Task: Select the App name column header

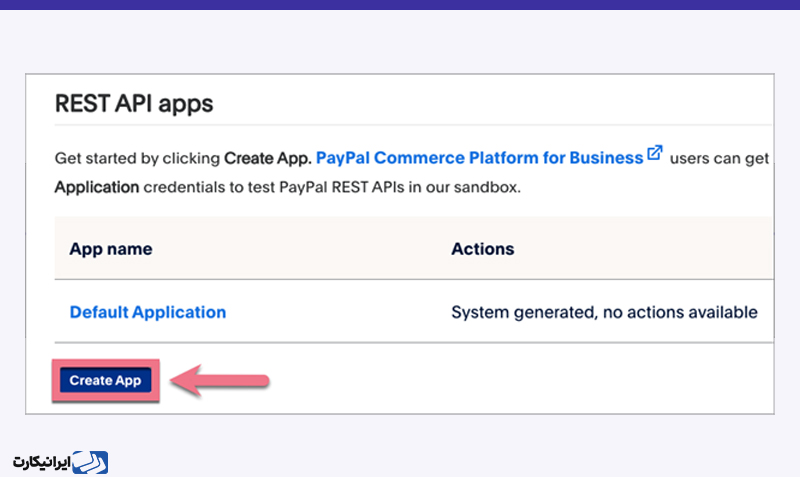Action: coord(111,249)
